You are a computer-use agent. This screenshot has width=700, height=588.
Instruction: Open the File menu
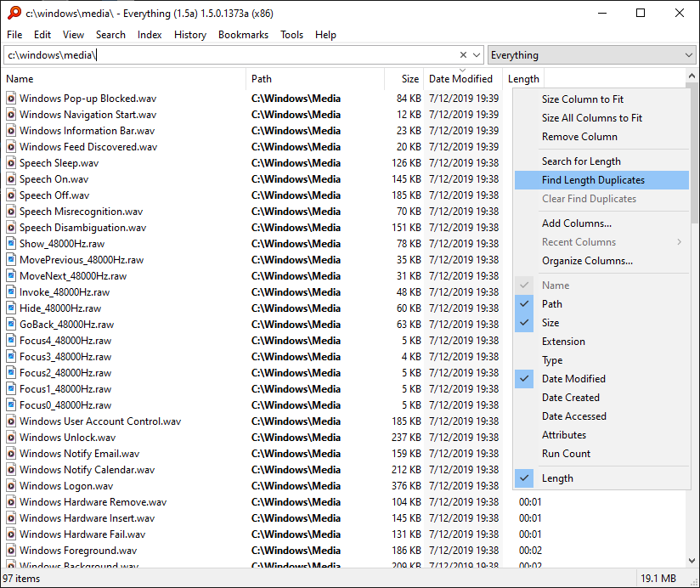14,35
